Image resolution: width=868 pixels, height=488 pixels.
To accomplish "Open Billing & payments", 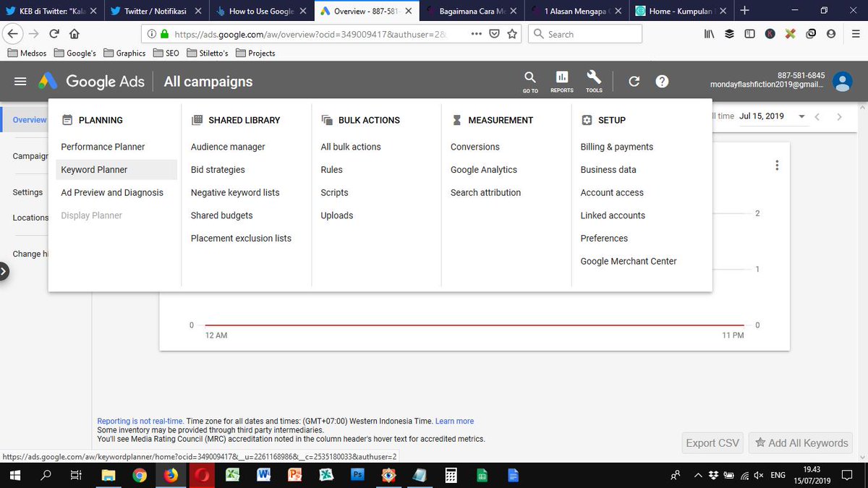I will (617, 147).
